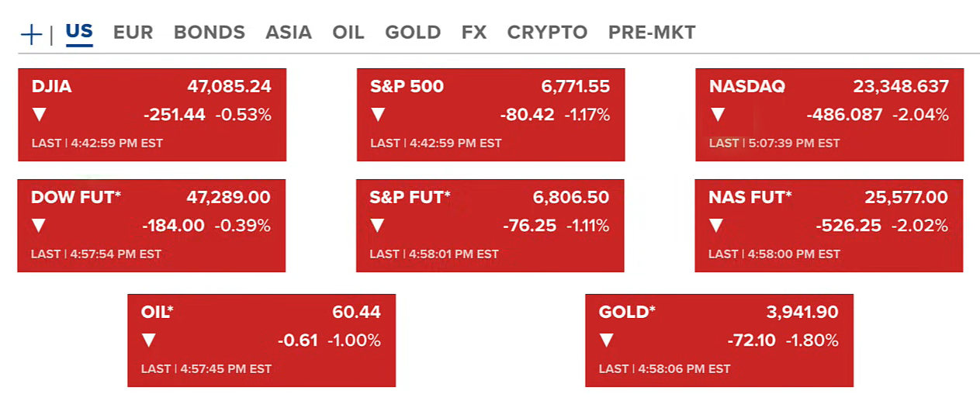Click the S&P 500 down triangle icon
Image resolution: width=980 pixels, height=401 pixels.
tap(378, 115)
